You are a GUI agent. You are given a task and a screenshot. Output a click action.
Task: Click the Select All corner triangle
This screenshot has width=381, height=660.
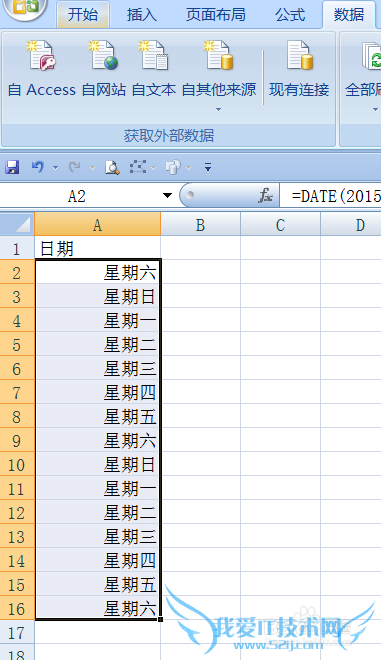[x=17, y=225]
